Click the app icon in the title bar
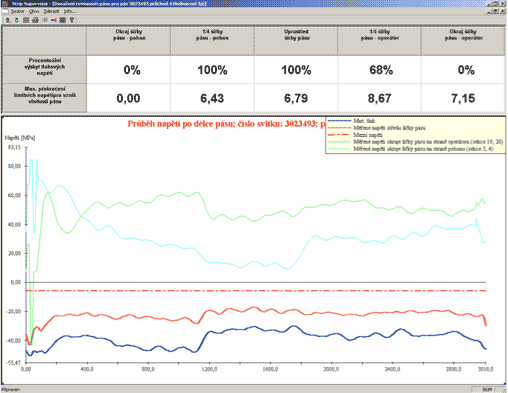 click(4, 4)
